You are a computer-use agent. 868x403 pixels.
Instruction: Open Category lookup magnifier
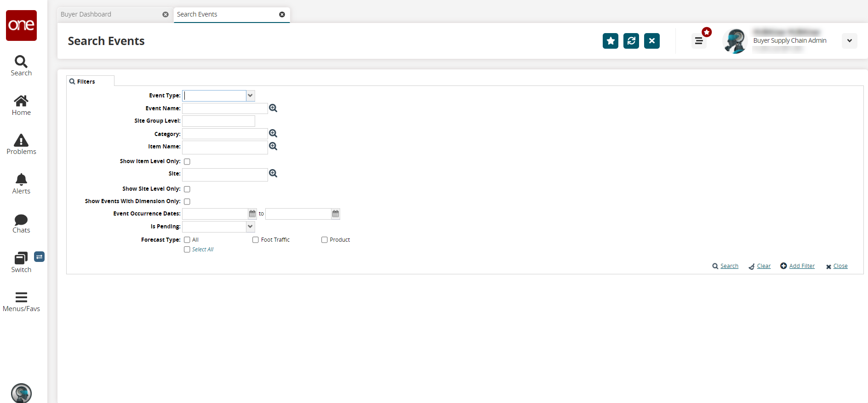[x=273, y=133]
